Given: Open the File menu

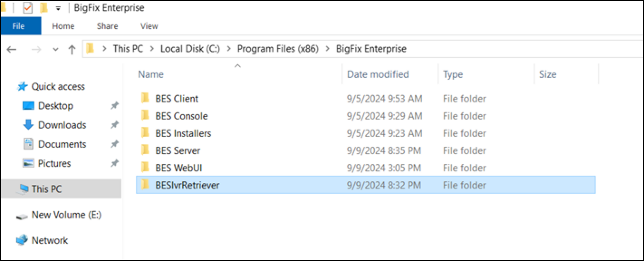Looking at the screenshot, I should [x=19, y=26].
